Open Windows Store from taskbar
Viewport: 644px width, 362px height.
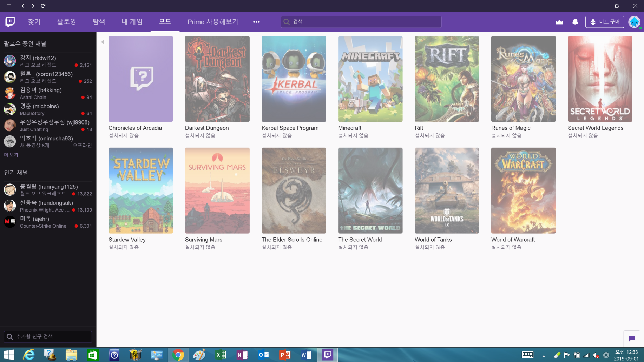point(93,355)
